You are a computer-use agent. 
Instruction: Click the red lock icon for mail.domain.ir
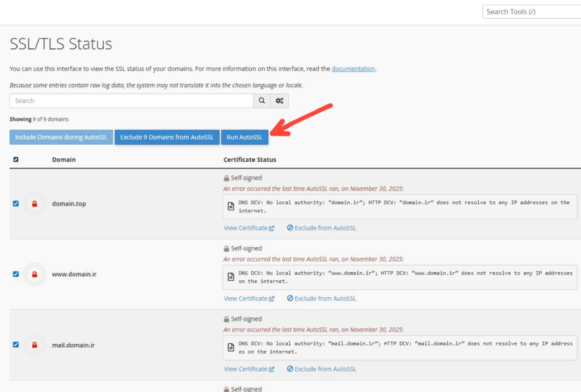pos(35,344)
